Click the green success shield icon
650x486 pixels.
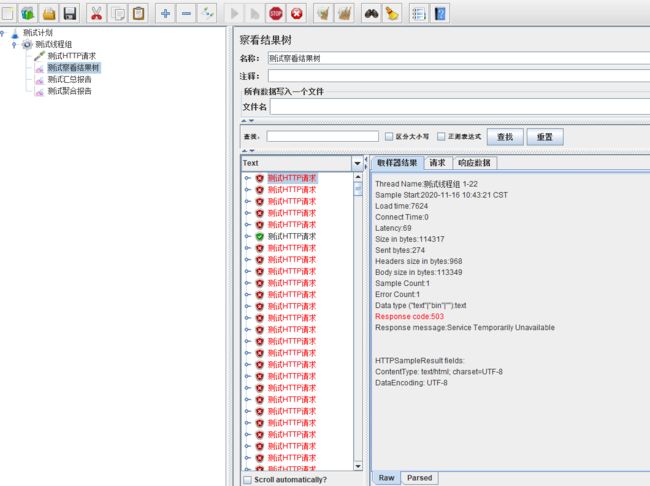point(260,236)
